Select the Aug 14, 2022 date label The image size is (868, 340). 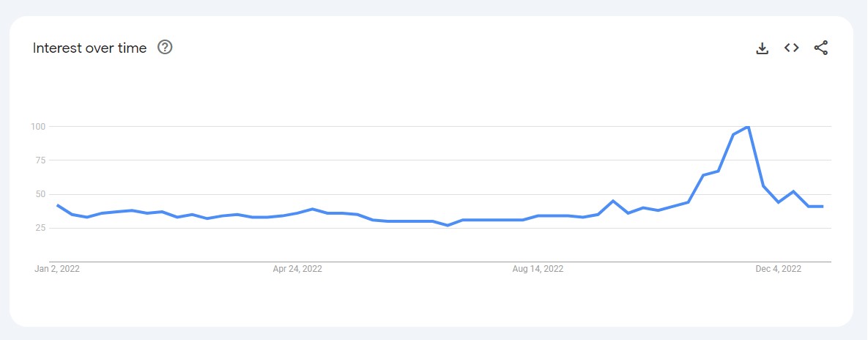point(538,269)
